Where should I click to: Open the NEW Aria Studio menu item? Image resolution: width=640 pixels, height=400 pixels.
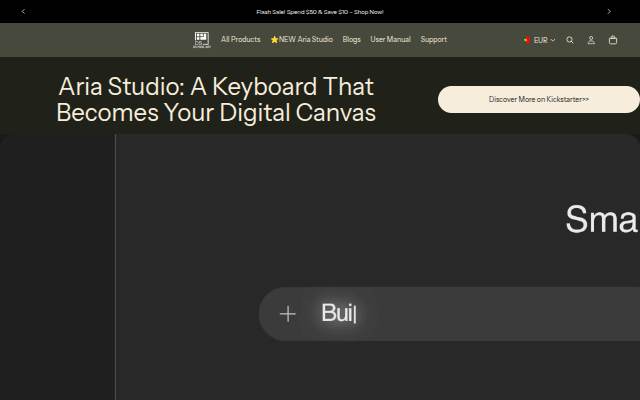(302, 39)
